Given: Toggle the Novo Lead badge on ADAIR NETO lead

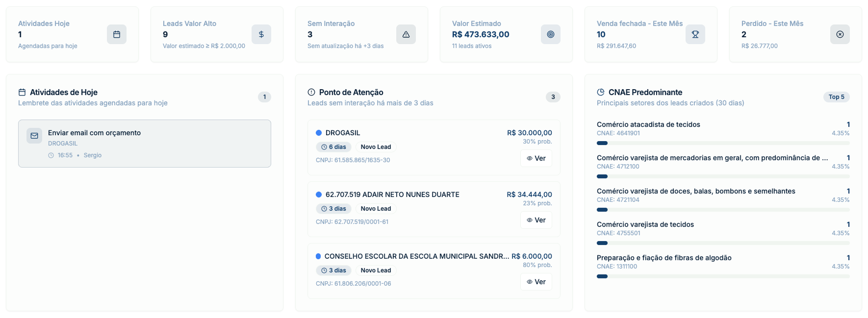Looking at the screenshot, I should (375, 208).
